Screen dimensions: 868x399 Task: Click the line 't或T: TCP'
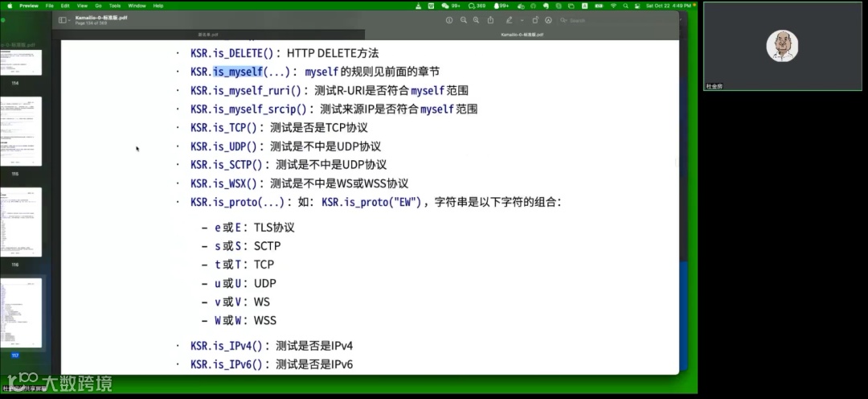click(244, 265)
